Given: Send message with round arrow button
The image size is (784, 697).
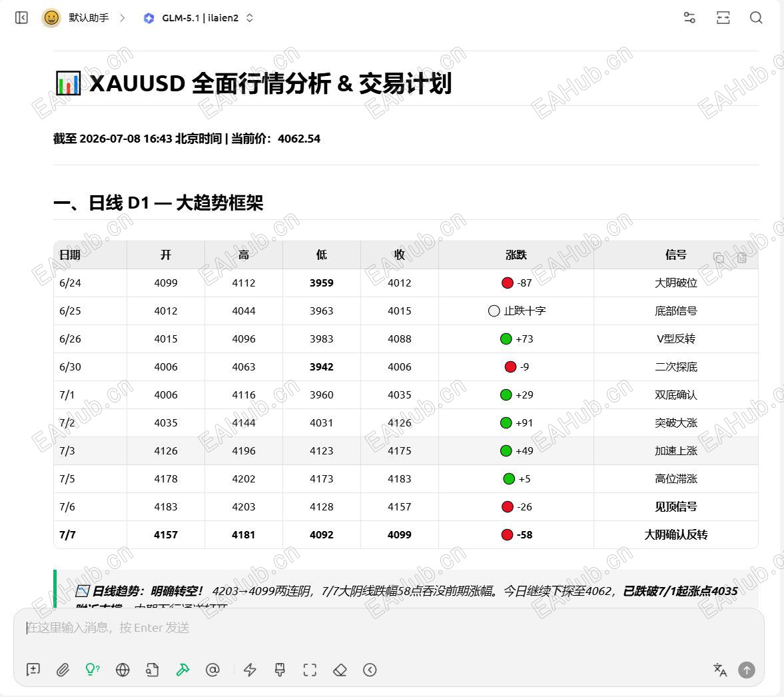Looking at the screenshot, I should click(747, 670).
